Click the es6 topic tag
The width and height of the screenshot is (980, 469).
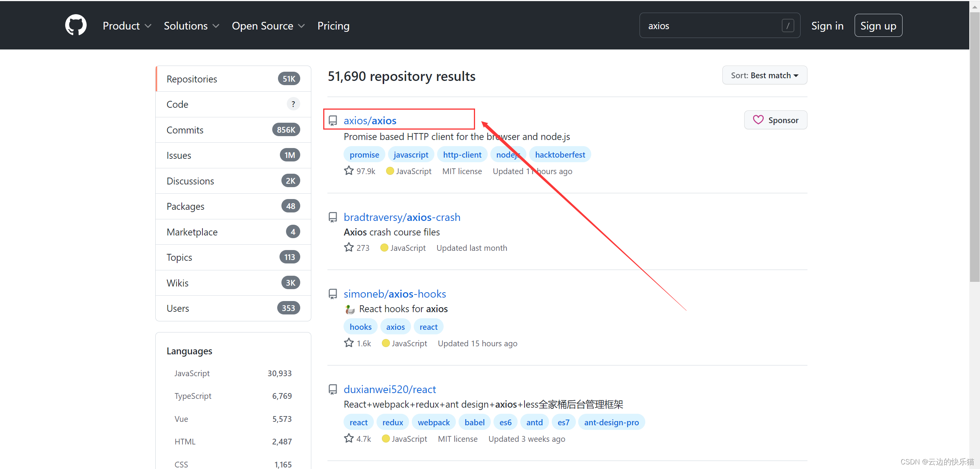click(x=505, y=422)
